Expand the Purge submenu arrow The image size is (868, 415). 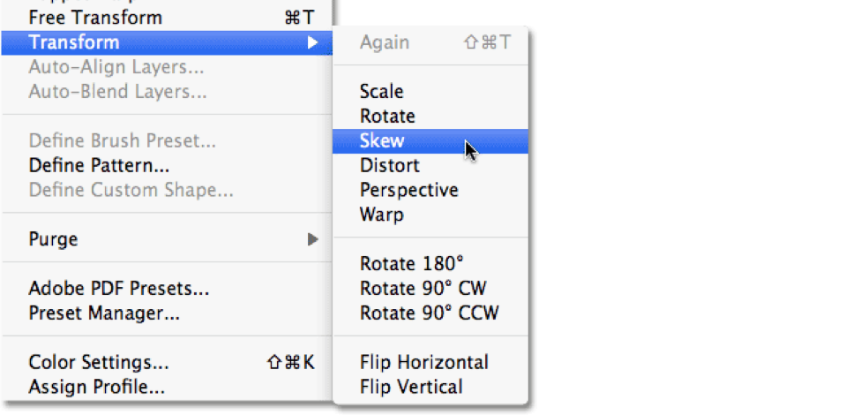312,239
